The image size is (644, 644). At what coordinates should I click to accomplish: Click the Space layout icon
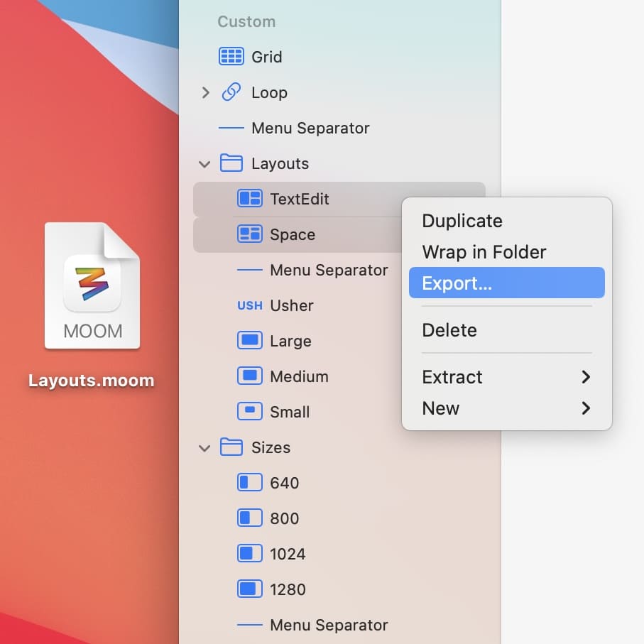coord(250,234)
